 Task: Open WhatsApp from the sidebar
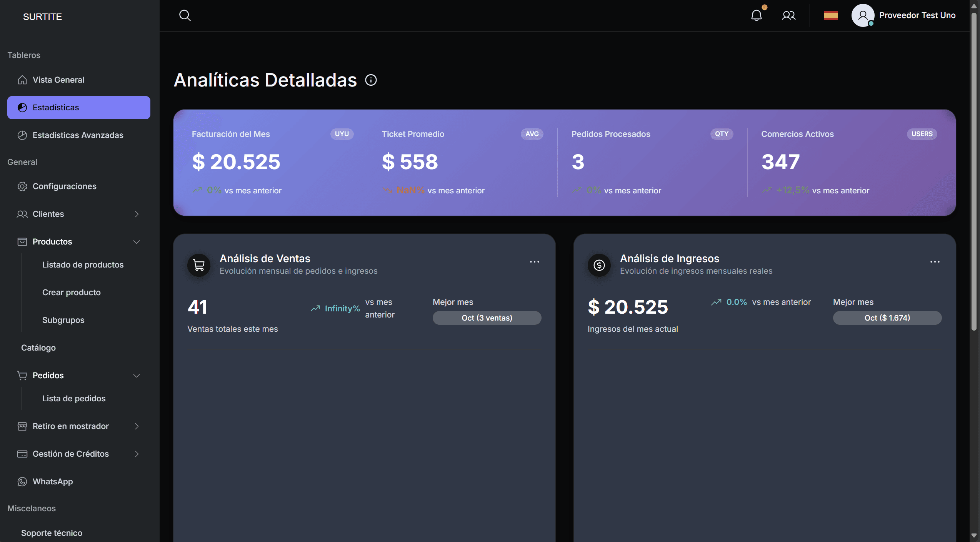[53, 481]
